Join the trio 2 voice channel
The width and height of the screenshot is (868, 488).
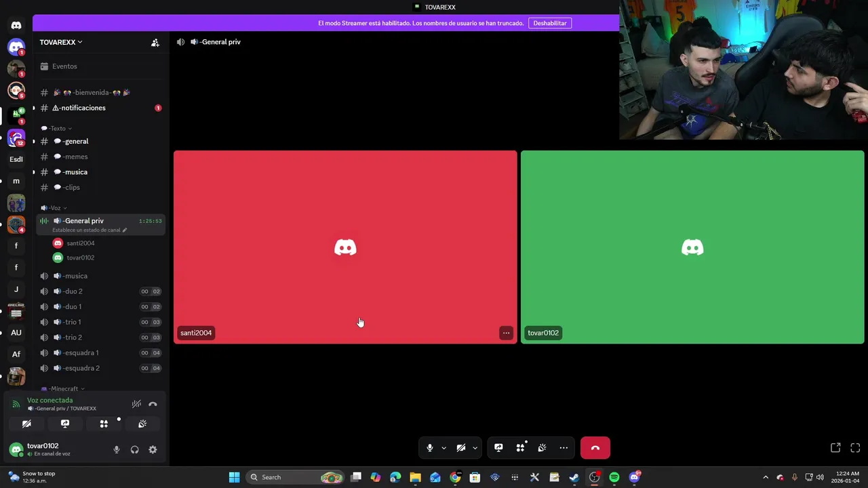(100, 338)
